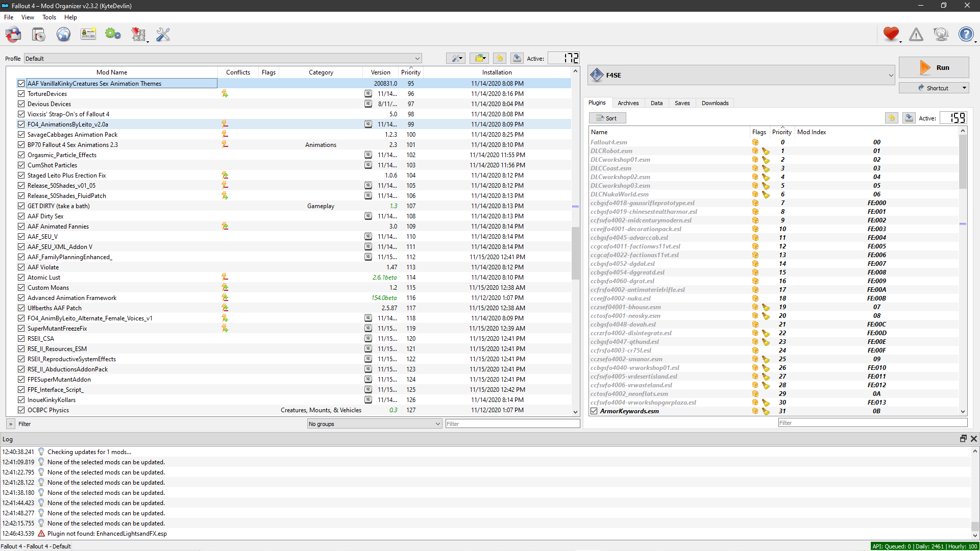Switch to the Downloads tab
This screenshot has width=980, height=551.
pyautogui.click(x=715, y=103)
